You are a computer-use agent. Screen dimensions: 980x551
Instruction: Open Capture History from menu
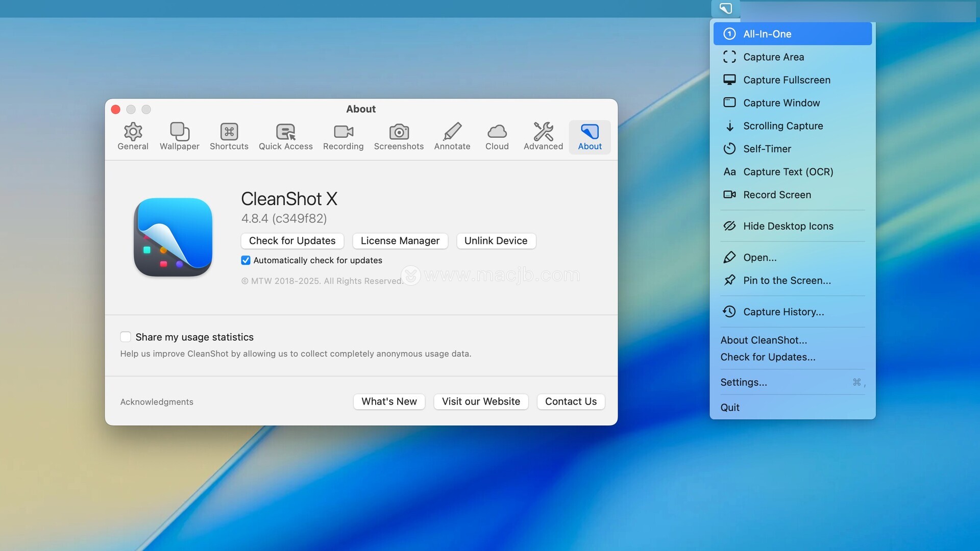pos(783,312)
